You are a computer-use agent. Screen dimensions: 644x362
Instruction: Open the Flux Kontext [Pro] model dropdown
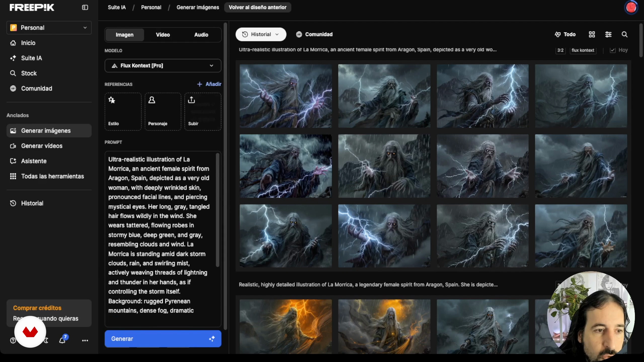pyautogui.click(x=163, y=66)
